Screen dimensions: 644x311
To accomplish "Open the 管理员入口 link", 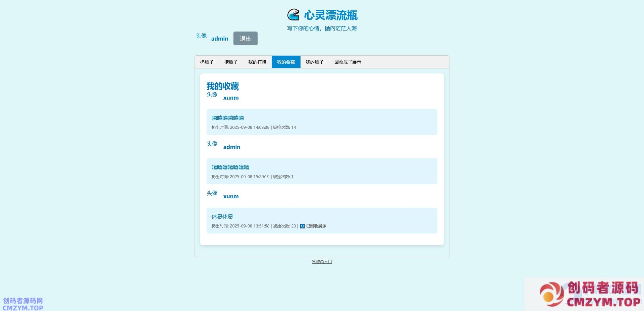I will (322, 262).
